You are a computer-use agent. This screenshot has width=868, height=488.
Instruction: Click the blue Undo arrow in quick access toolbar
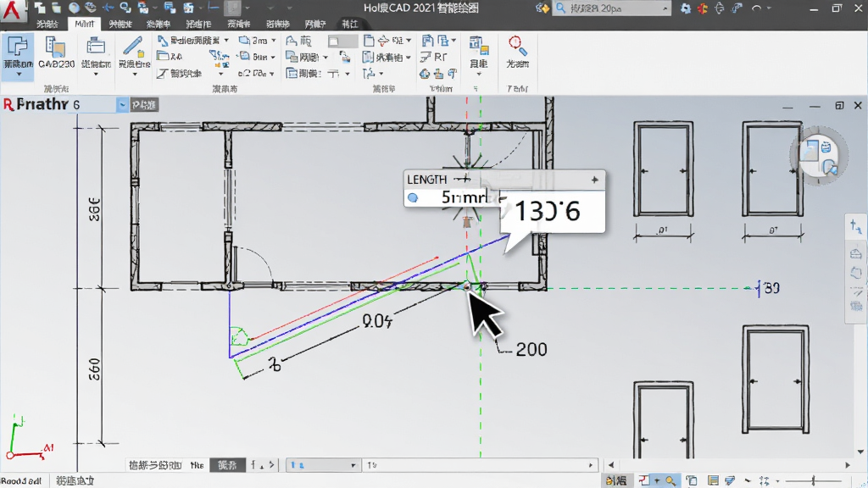tap(108, 8)
